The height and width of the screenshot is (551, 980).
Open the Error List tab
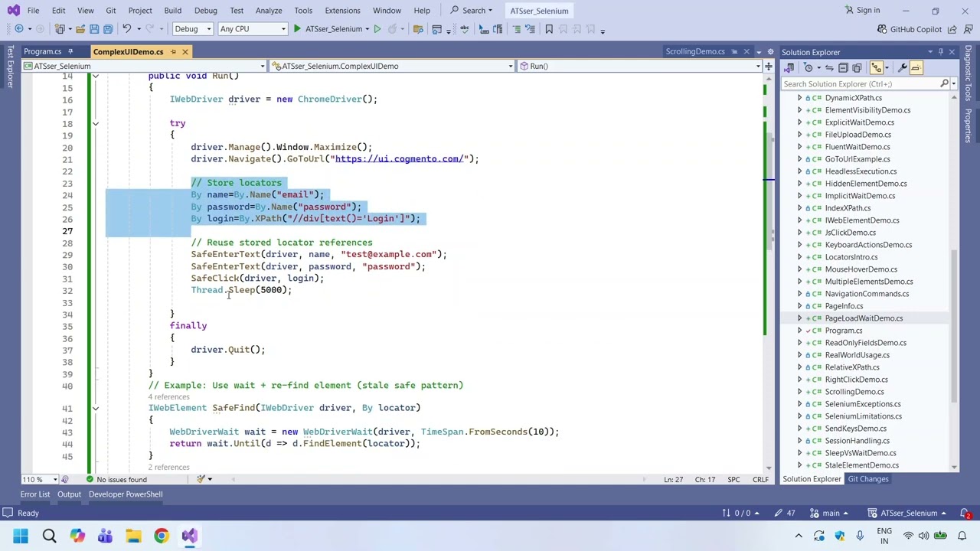pyautogui.click(x=35, y=494)
